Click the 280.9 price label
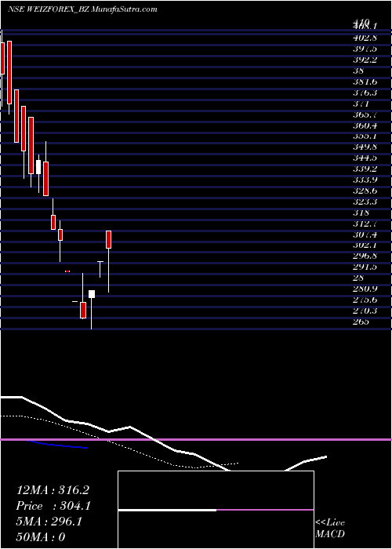This screenshot has width=392, height=549. click(365, 289)
